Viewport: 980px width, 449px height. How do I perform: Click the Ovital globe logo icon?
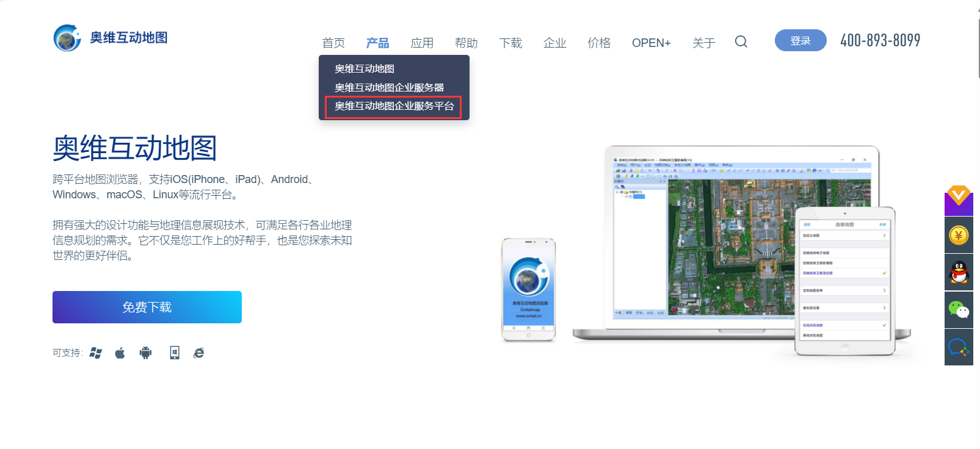[x=67, y=38]
